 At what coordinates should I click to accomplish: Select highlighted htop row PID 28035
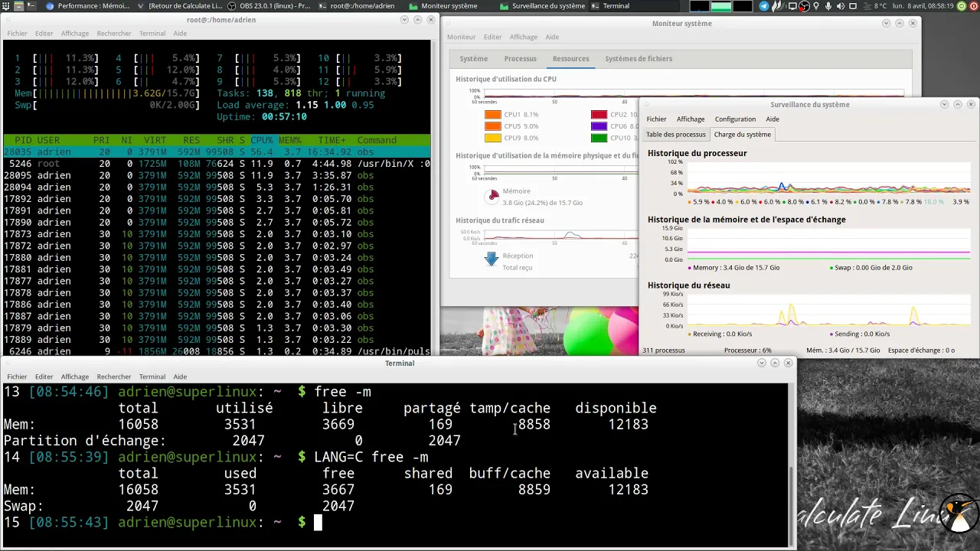(217, 152)
